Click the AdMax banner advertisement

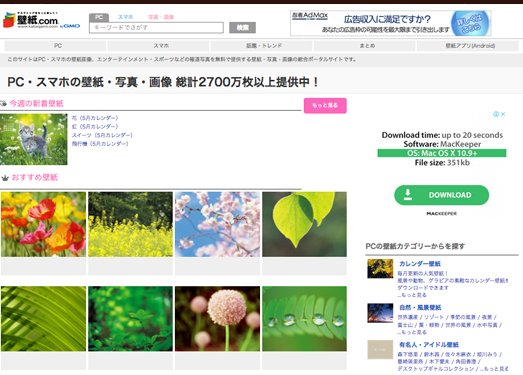391,23
